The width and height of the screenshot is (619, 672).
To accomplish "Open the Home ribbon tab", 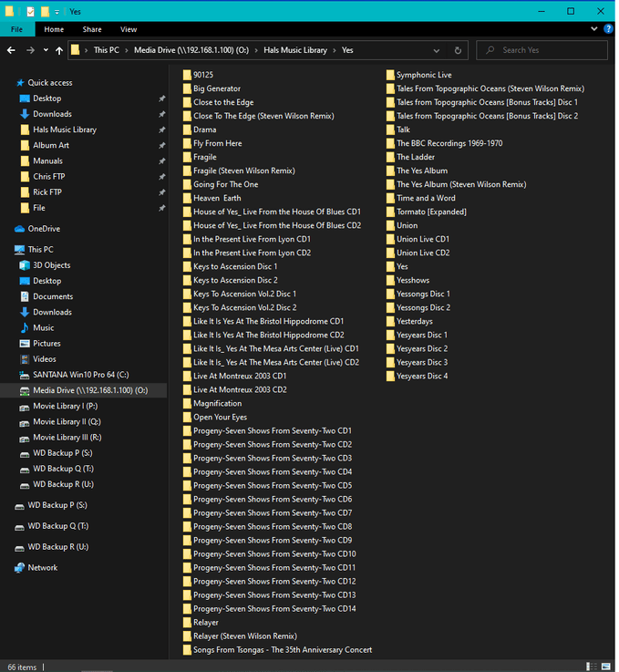I will tap(54, 29).
